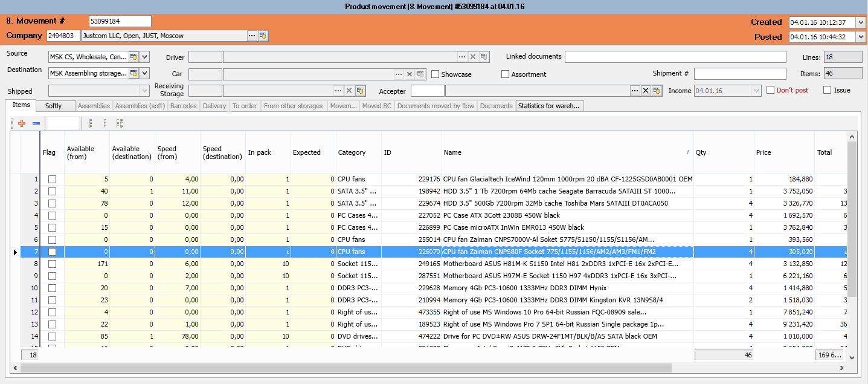
Task: Check the Flag box in row 1
Action: point(53,179)
